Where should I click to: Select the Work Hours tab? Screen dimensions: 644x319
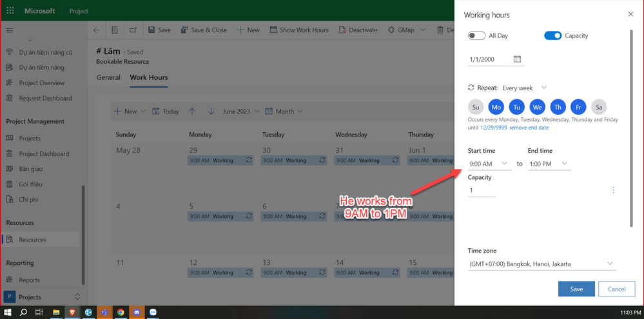tap(149, 77)
